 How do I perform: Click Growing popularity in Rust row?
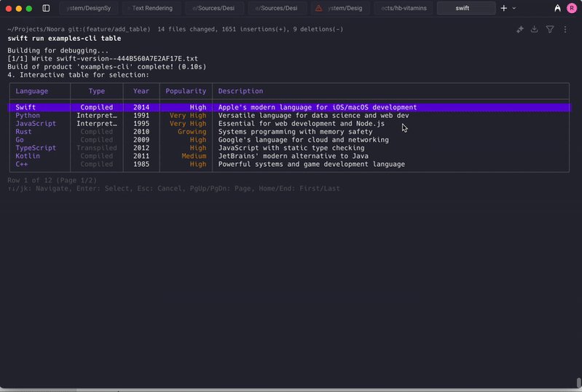click(x=192, y=132)
